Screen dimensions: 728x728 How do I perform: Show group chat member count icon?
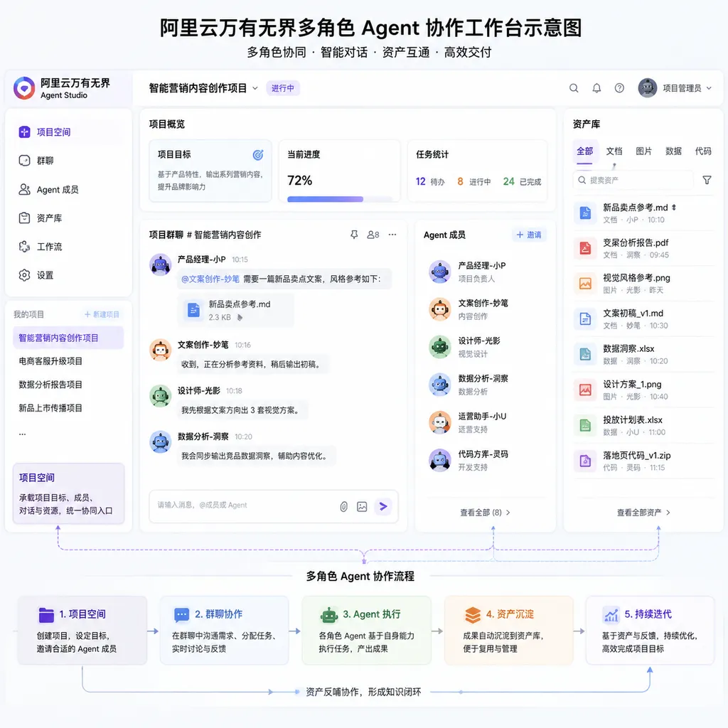click(373, 235)
